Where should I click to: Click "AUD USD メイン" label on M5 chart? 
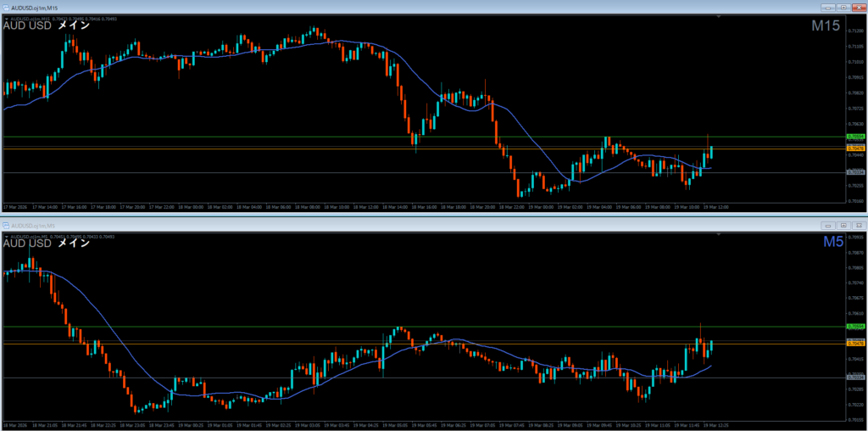(x=47, y=243)
